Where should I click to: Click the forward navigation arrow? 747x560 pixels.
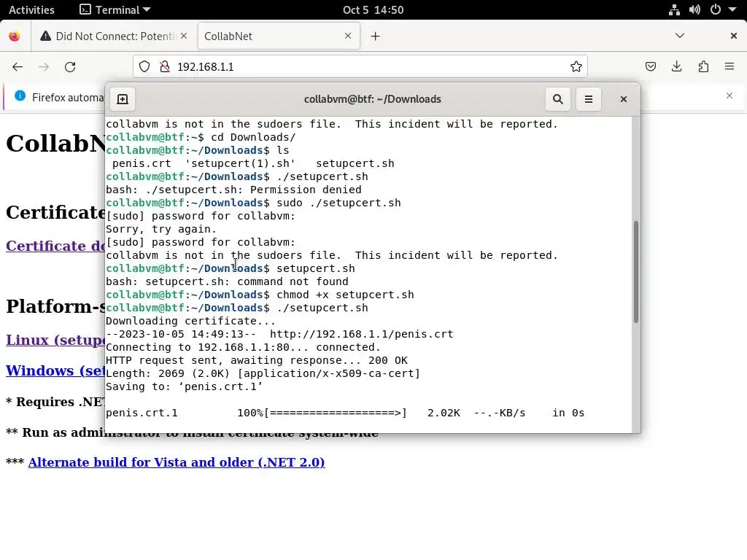click(44, 66)
